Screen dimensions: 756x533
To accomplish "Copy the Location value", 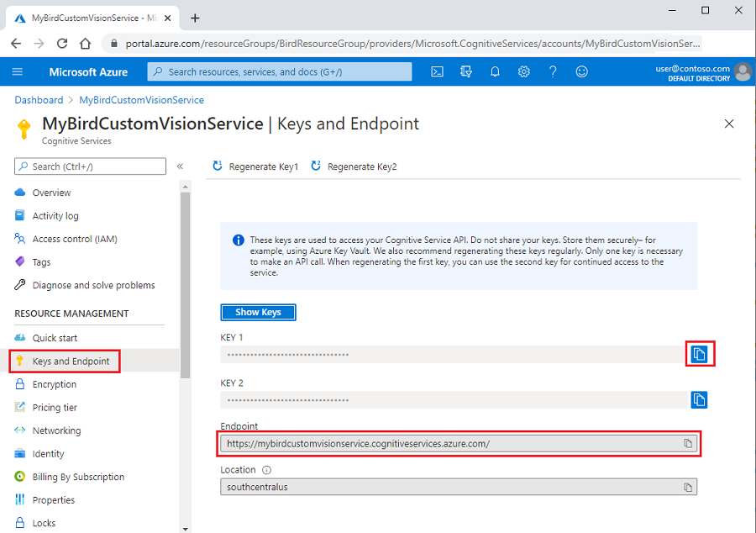I will pyautogui.click(x=687, y=487).
